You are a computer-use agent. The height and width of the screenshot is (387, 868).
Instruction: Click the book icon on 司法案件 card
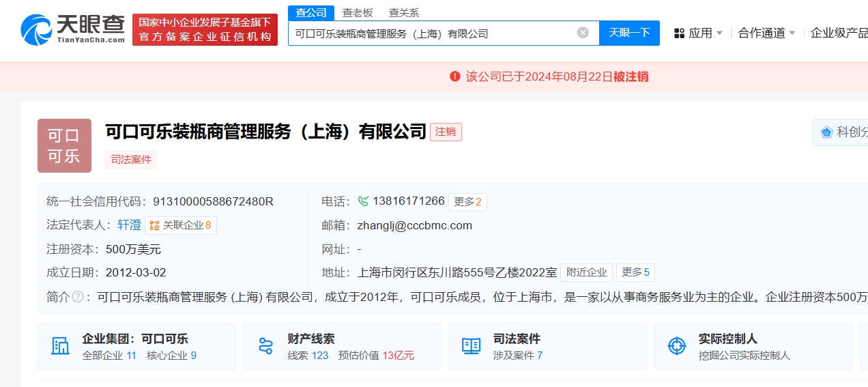pos(471,346)
